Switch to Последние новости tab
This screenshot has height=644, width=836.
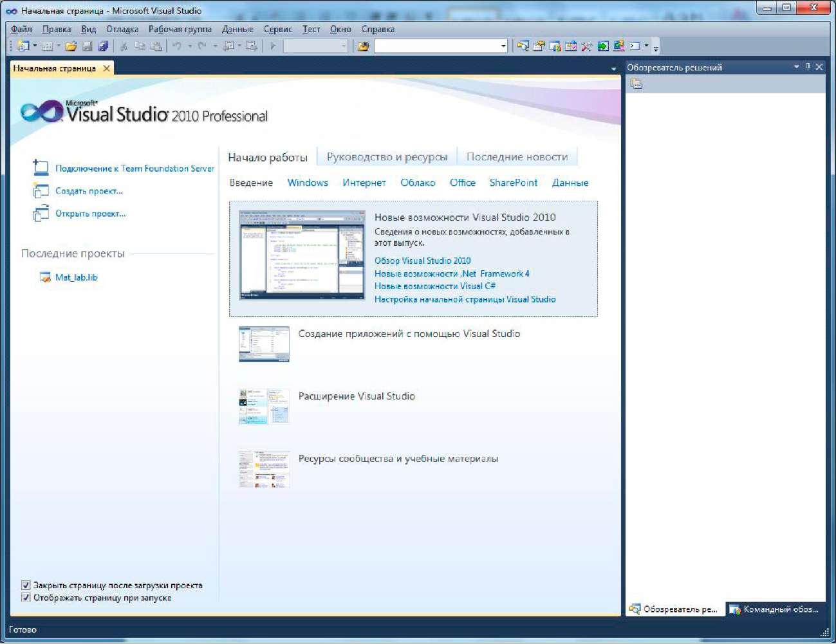[517, 157]
